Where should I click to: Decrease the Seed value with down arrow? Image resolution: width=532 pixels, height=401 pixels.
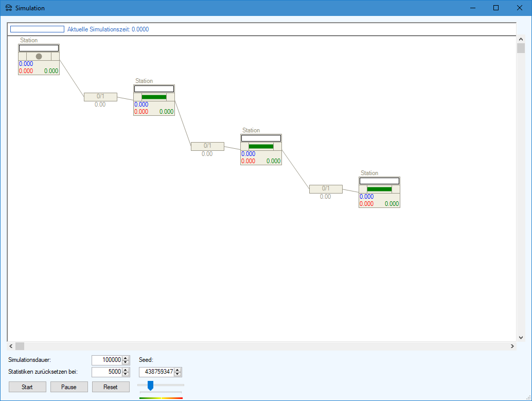(x=178, y=374)
